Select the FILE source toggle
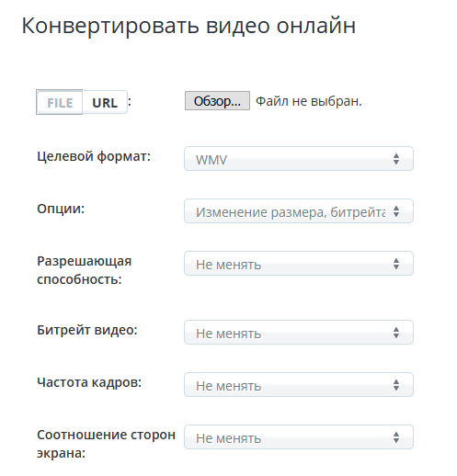Viewport: 457px width, 476px height. coord(60,102)
